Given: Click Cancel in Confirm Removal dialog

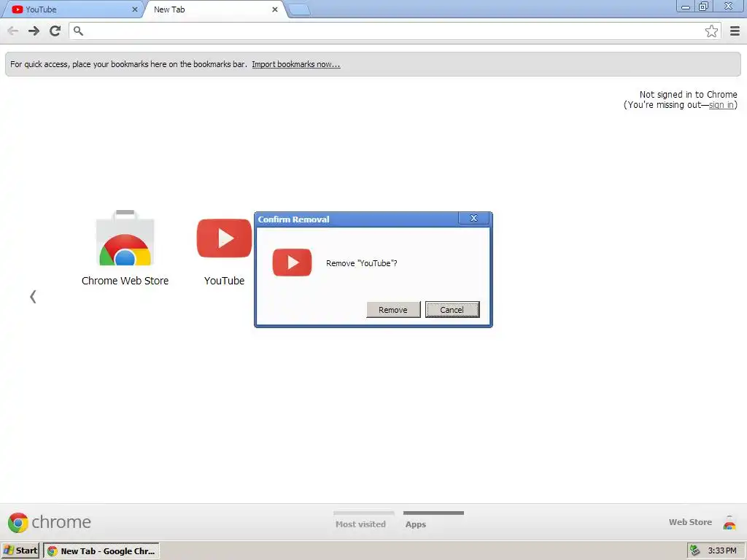Looking at the screenshot, I should point(452,309).
